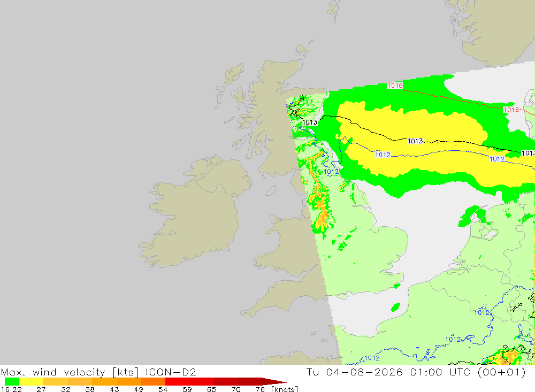Select the dark orange swatch between 49 and 54
Image resolution: width=535 pixels, height=392 pixels.
[153, 381]
